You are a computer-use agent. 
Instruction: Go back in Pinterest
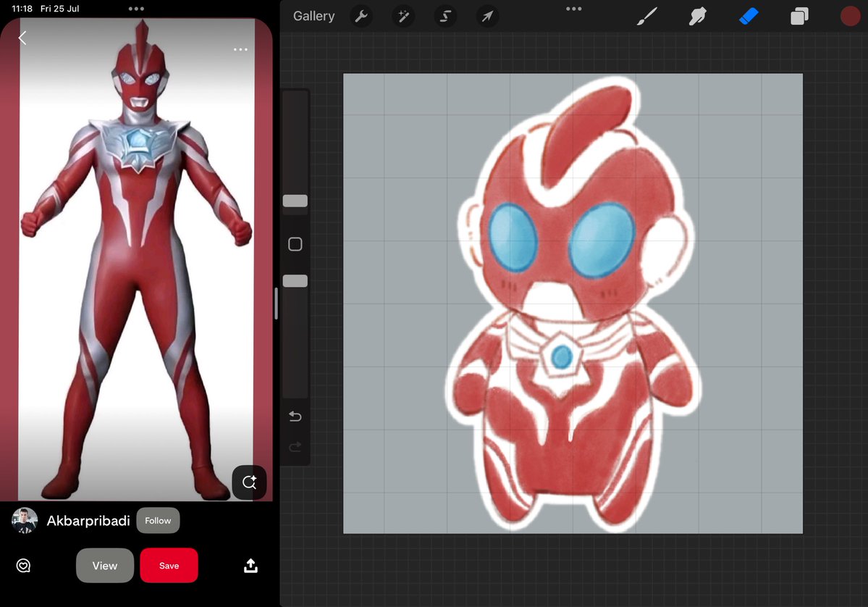tap(22, 38)
